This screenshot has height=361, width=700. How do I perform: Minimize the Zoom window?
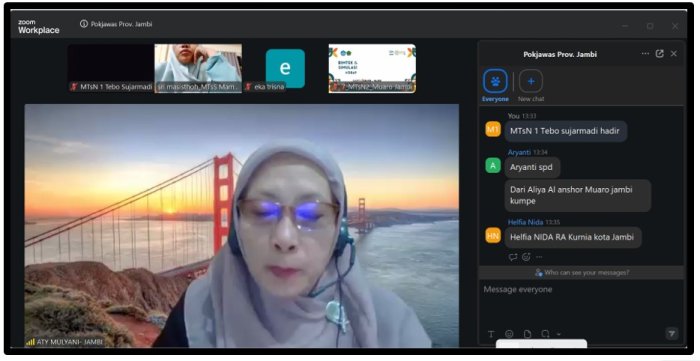(625, 26)
